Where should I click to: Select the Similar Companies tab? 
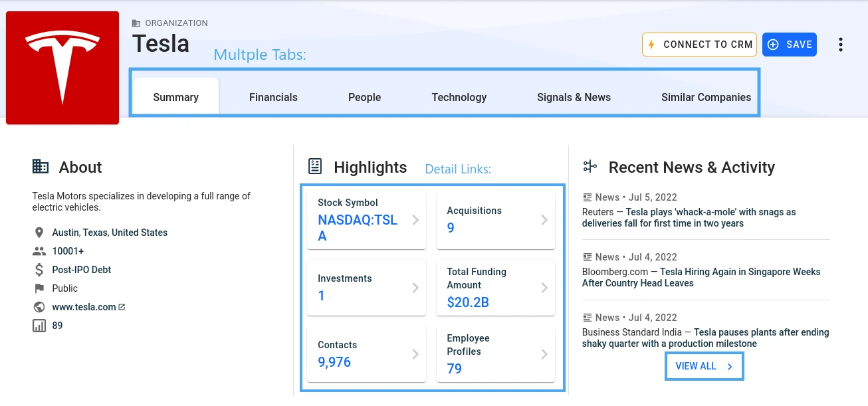coord(706,97)
